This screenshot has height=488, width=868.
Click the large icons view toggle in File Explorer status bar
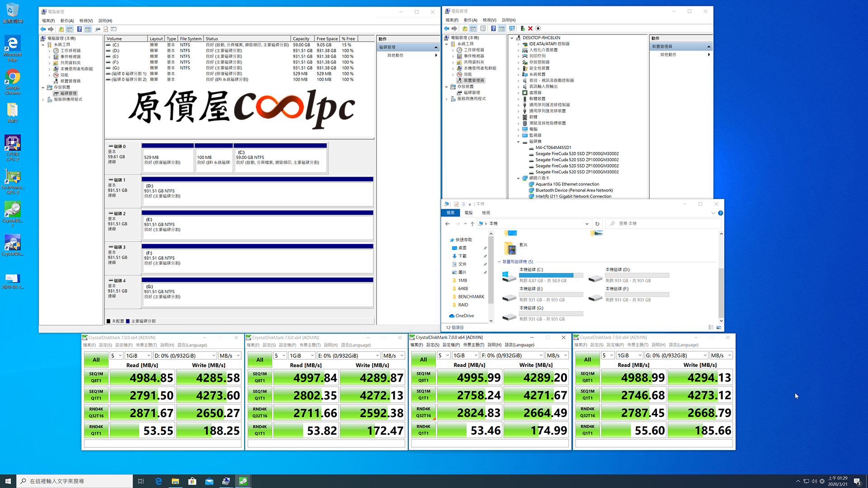click(719, 328)
